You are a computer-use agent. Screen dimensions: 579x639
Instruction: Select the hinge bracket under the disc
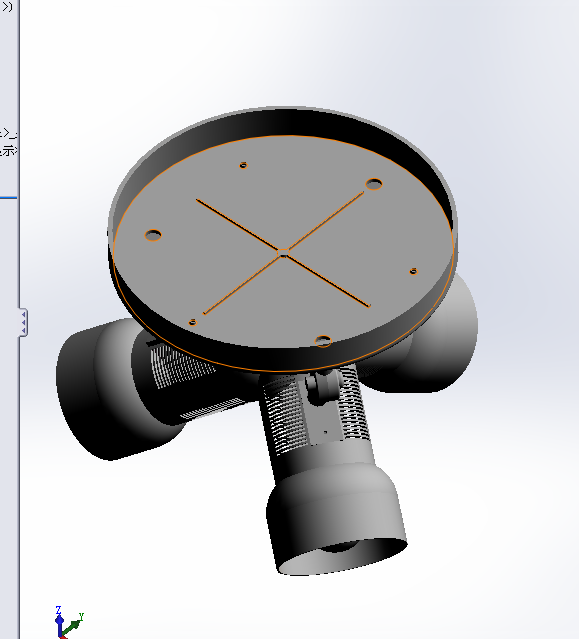tap(324, 387)
